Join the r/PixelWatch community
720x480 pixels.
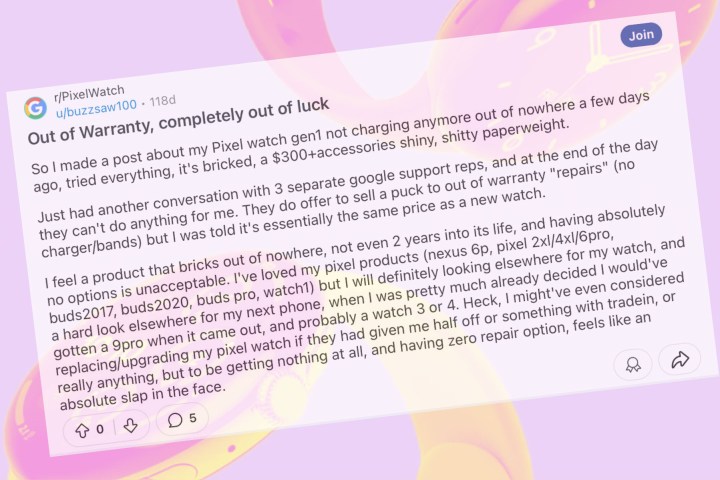point(640,36)
